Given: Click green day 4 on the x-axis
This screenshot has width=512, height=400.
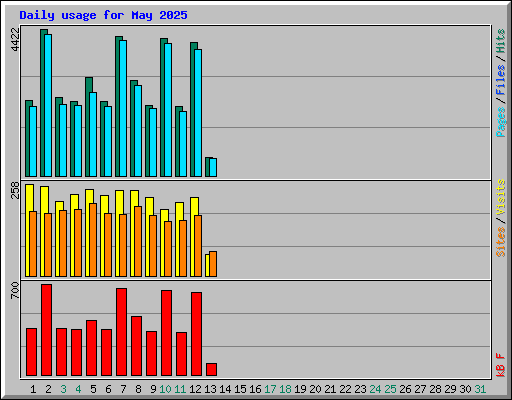Looking at the screenshot, I should click(x=78, y=389).
